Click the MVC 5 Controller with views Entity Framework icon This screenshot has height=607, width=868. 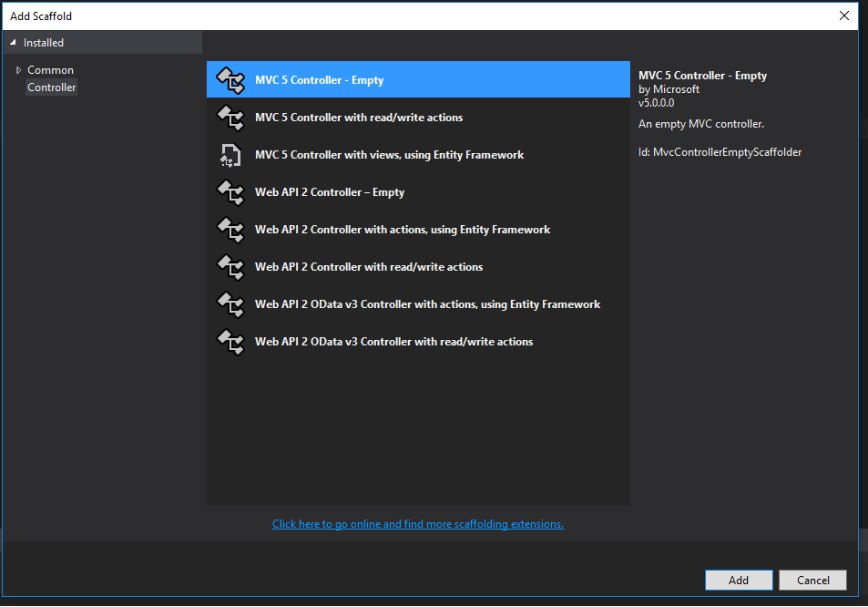(230, 155)
